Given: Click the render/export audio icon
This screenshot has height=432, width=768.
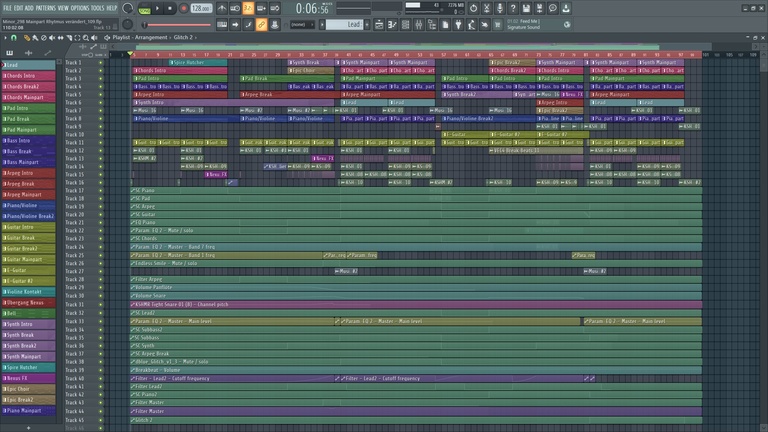Looking at the screenshot, I should point(539,8).
